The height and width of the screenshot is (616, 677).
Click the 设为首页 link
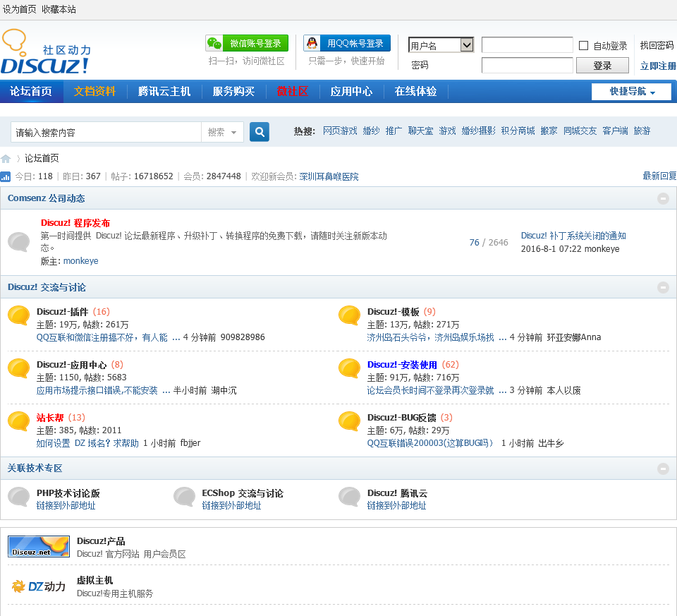[x=20, y=9]
